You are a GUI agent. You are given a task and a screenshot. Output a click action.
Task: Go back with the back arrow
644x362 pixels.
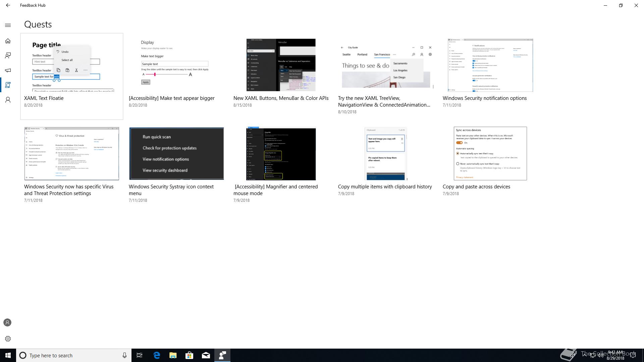[x=8, y=5]
